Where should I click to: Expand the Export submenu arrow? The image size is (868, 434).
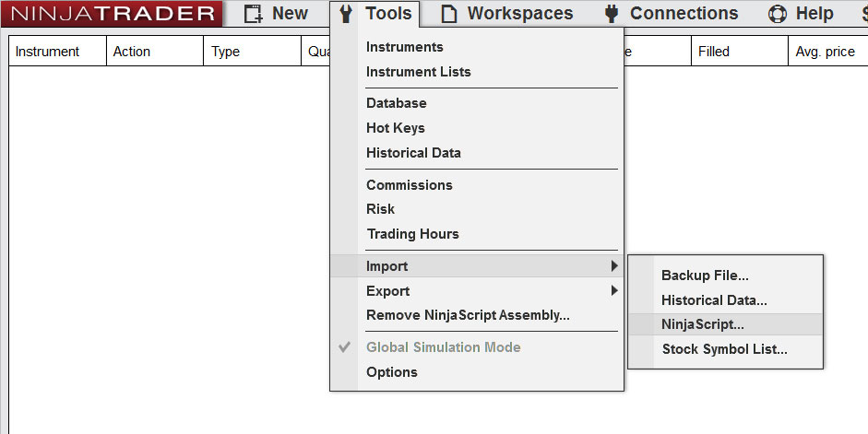point(614,290)
